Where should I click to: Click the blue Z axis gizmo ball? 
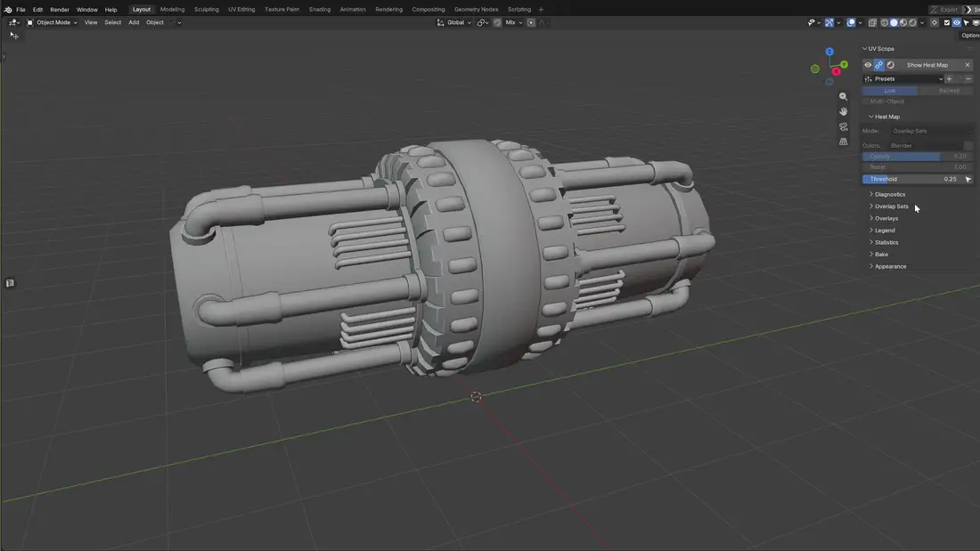click(829, 52)
